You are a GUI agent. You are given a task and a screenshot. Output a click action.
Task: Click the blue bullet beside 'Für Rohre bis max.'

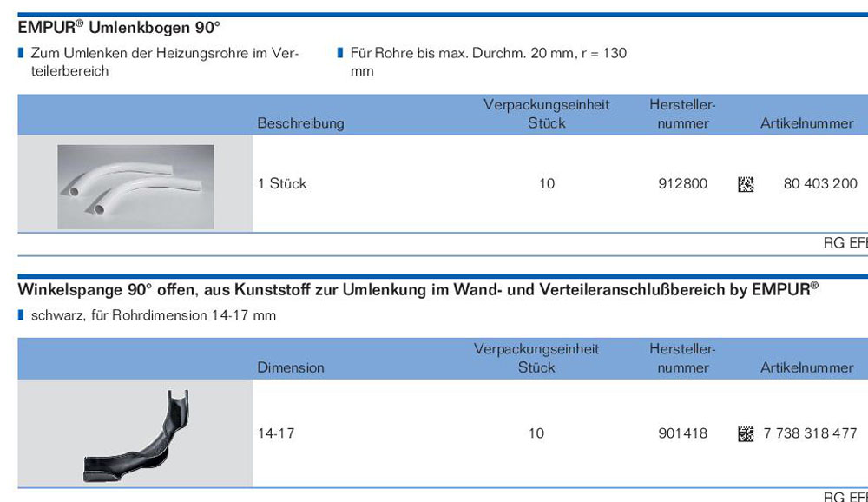tap(340, 53)
